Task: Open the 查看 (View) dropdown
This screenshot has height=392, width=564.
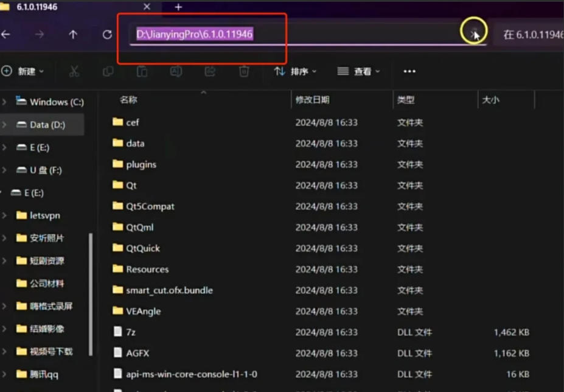Action: (358, 71)
